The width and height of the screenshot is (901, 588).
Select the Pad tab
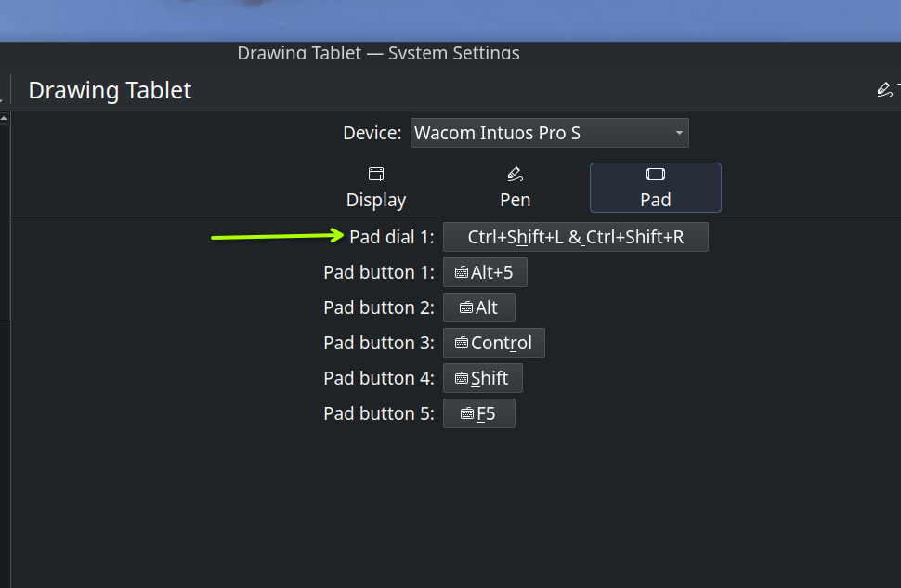[656, 188]
